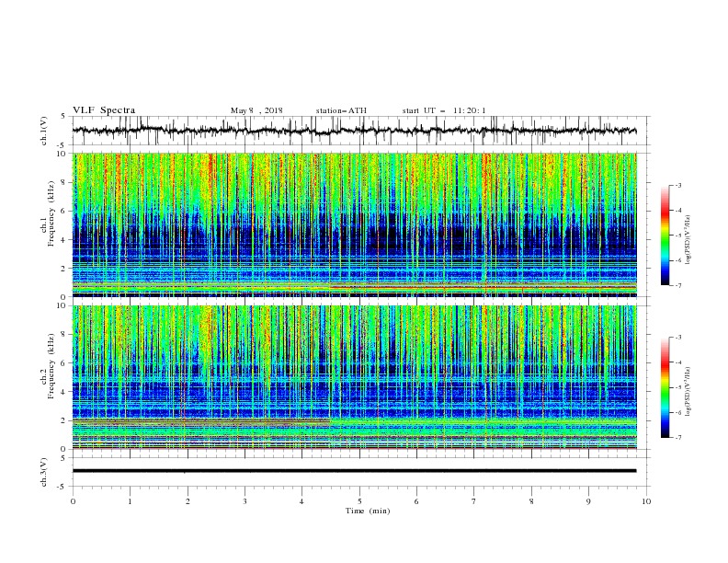Click time axis tick label "10"

pos(646,501)
